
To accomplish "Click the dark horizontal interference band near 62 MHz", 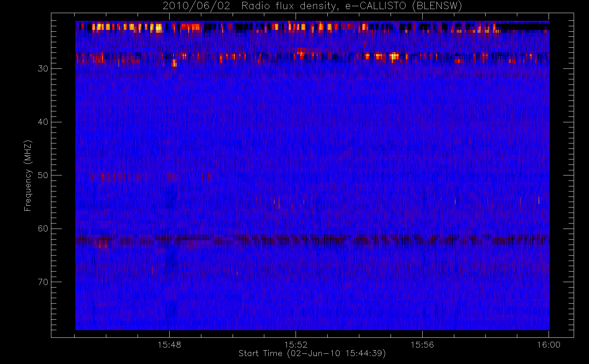I will click(x=312, y=240).
